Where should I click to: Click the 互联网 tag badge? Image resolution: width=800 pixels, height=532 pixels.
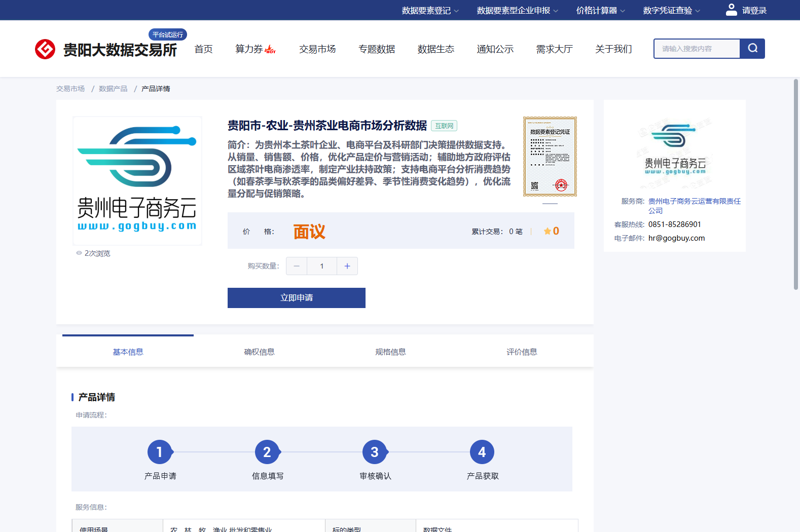[444, 126]
